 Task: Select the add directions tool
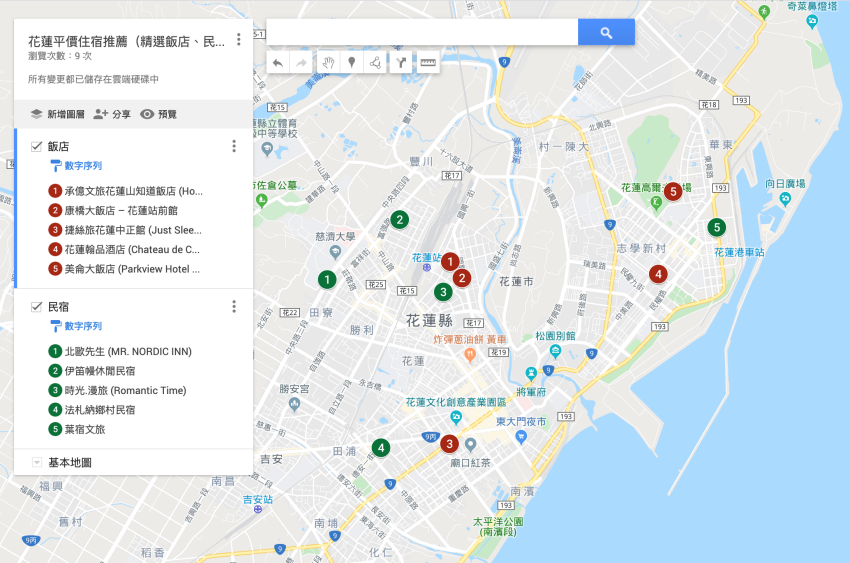pos(401,63)
